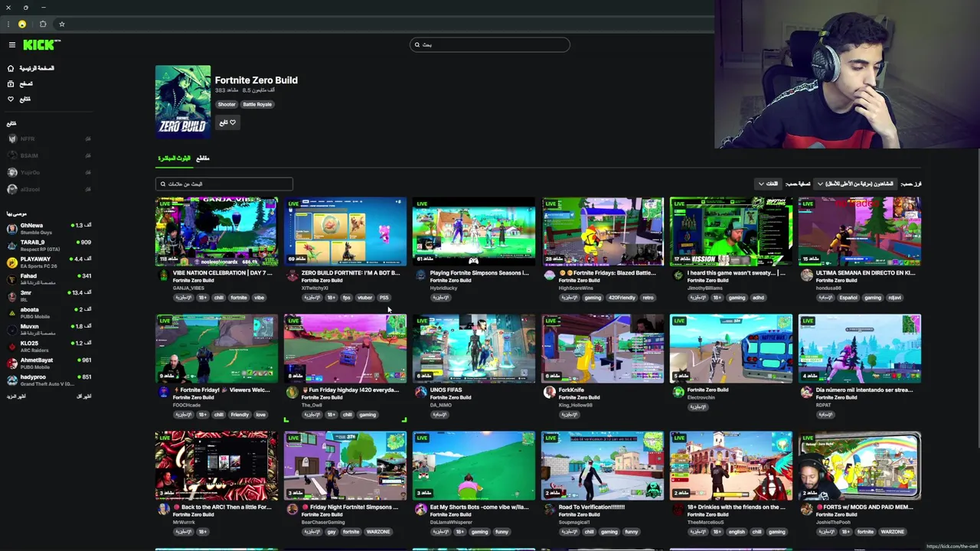
Task: Open the JimothyBilliams streamer avatar
Action: pos(678,276)
